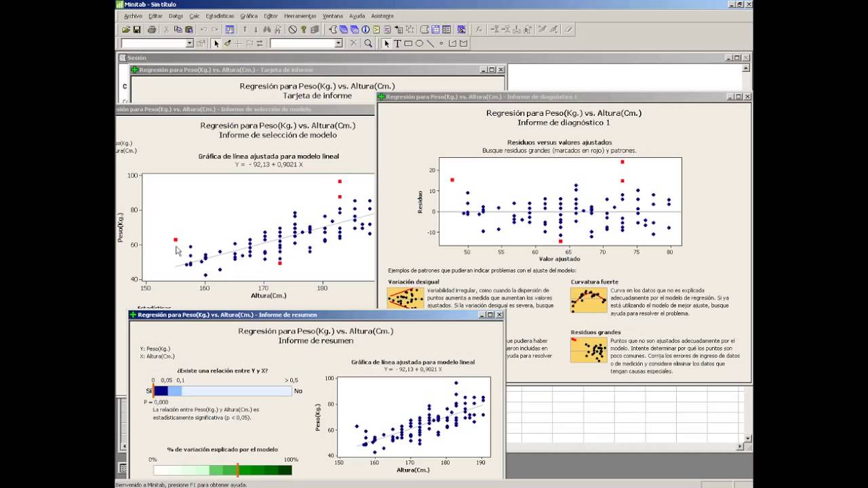868x488 pixels.
Task: Open the Ayuda menu
Action: coord(357,16)
